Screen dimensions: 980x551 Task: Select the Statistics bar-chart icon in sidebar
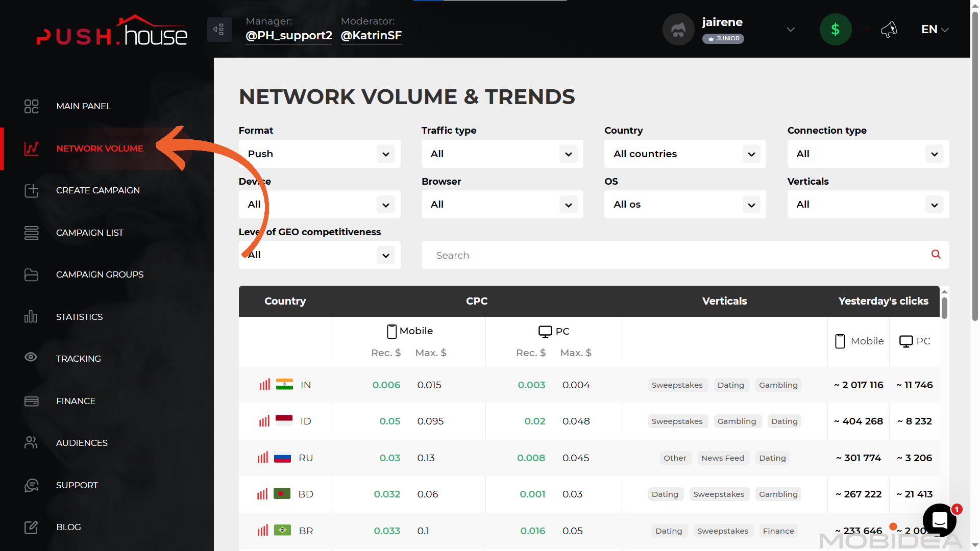pos(31,317)
